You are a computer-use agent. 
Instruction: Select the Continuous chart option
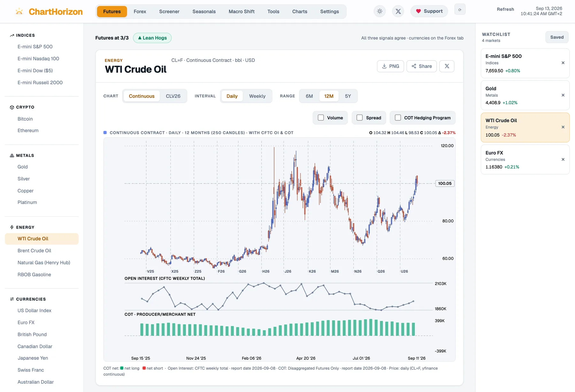point(142,96)
